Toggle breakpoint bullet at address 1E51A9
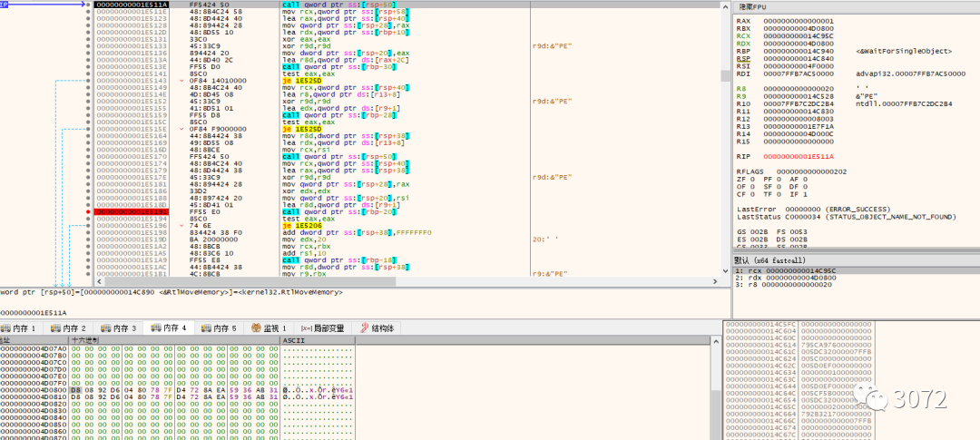This screenshot has width=980, height=440. 89,260
